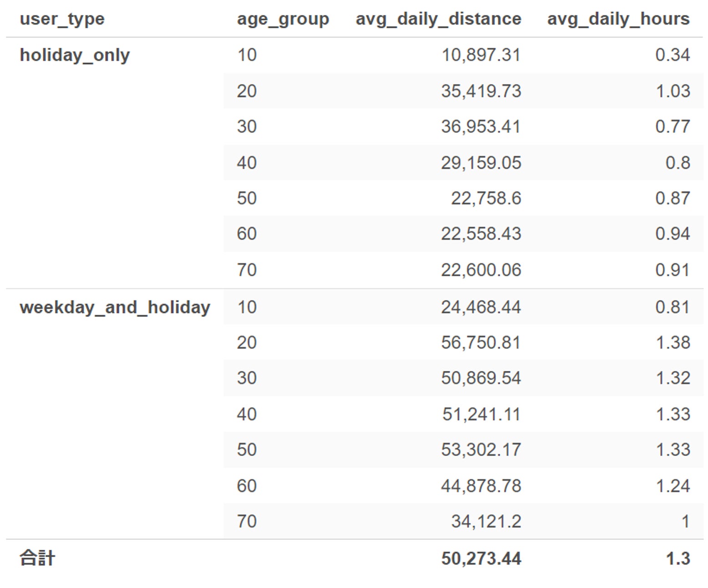Select the hours cell showing 1.03

tap(673, 91)
